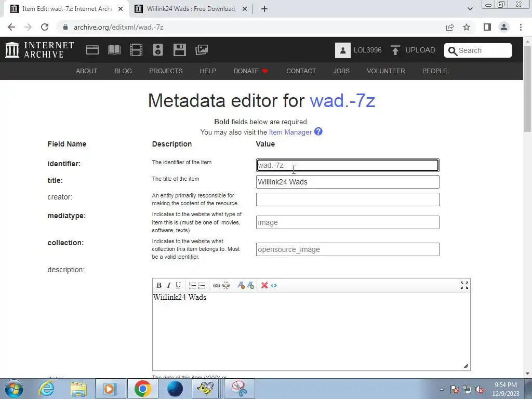Click the unlink icon in editor

226,285
